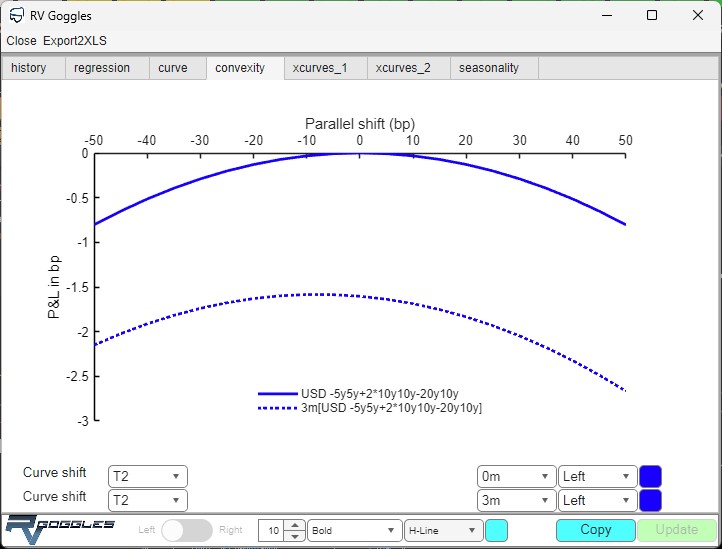This screenshot has height=549, width=722.
Task: Open the Bold font style dropdown
Action: 355,531
